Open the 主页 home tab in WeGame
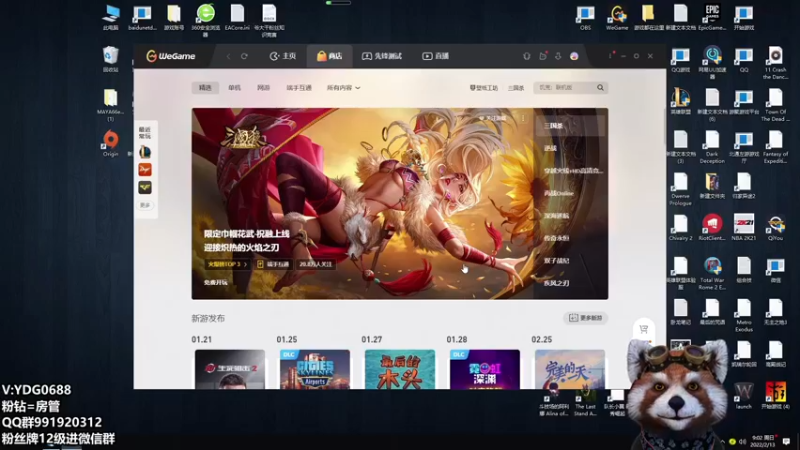The width and height of the screenshot is (800, 450). pyautogui.click(x=283, y=56)
